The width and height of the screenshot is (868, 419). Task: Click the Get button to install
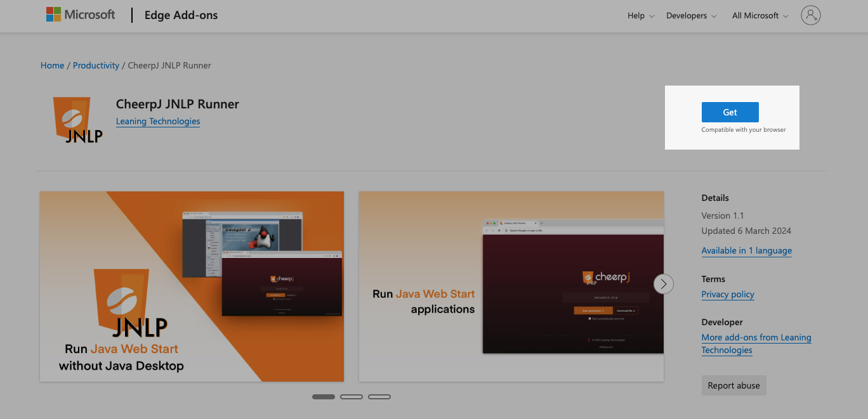(730, 112)
